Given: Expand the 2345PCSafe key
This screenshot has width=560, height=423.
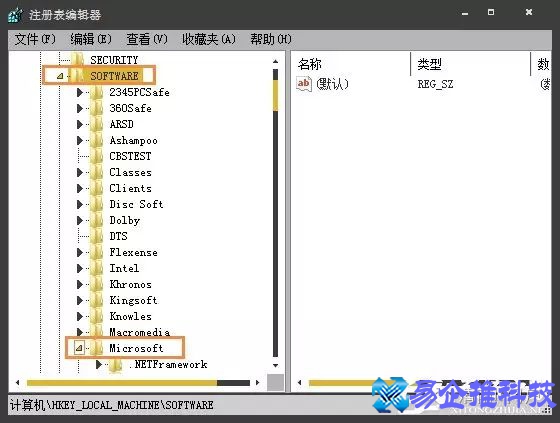Looking at the screenshot, I should (80, 92).
